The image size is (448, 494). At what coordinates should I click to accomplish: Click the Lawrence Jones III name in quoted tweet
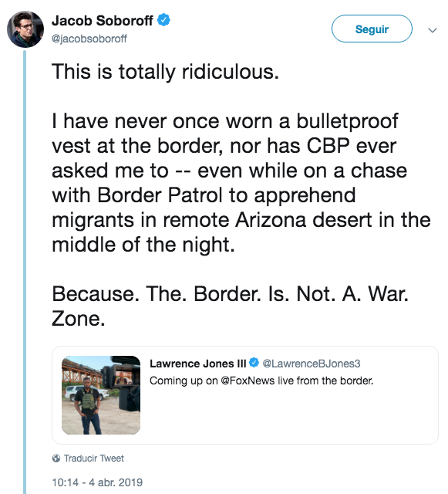pos(197,364)
